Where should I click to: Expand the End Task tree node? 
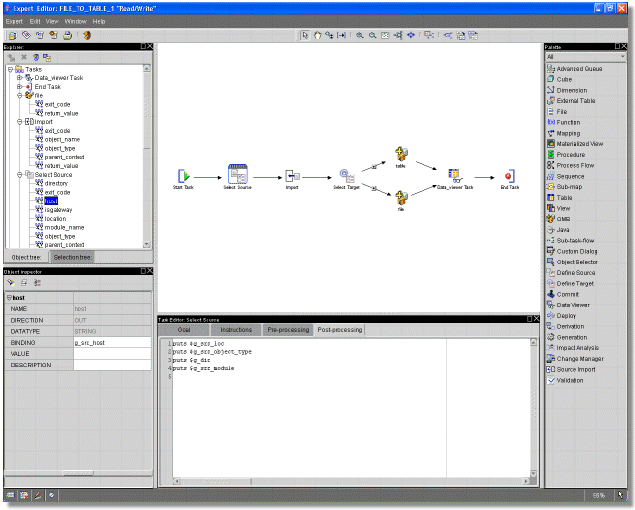19,87
